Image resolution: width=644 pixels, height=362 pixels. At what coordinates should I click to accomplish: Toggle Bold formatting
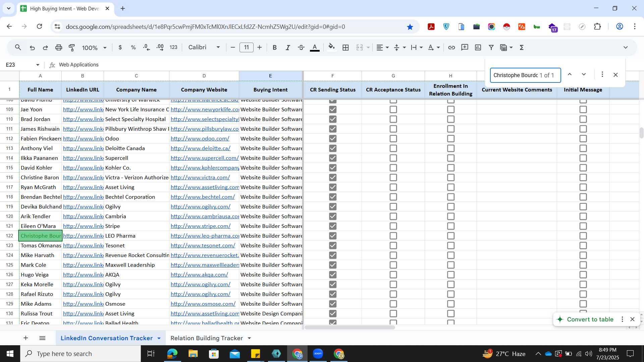point(275,48)
